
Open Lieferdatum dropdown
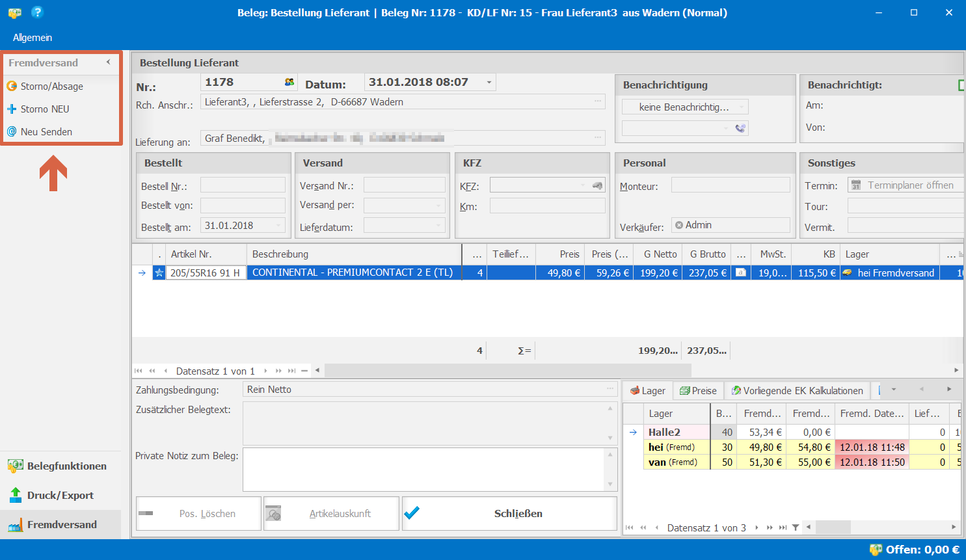(x=439, y=226)
